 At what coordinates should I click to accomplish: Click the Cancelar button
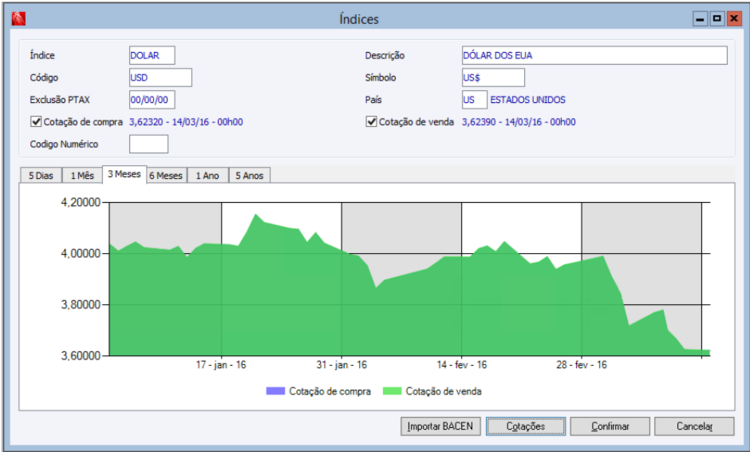[694, 426]
